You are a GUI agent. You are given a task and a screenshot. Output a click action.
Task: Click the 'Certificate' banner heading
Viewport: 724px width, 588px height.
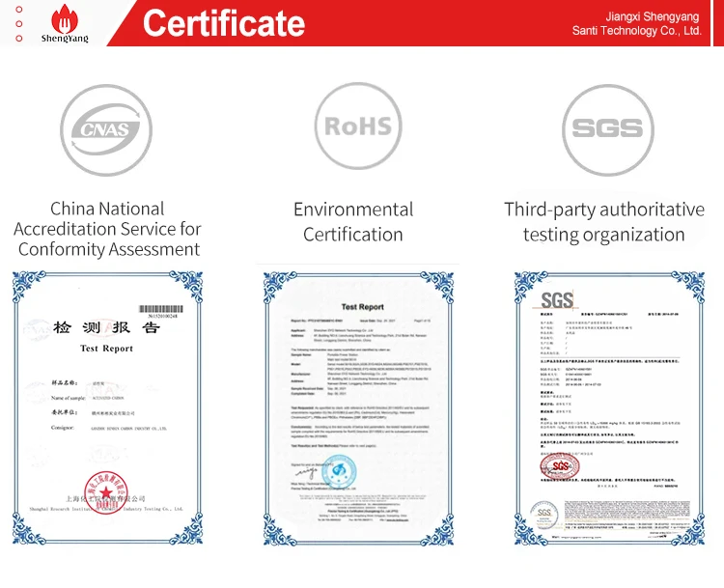(224, 23)
